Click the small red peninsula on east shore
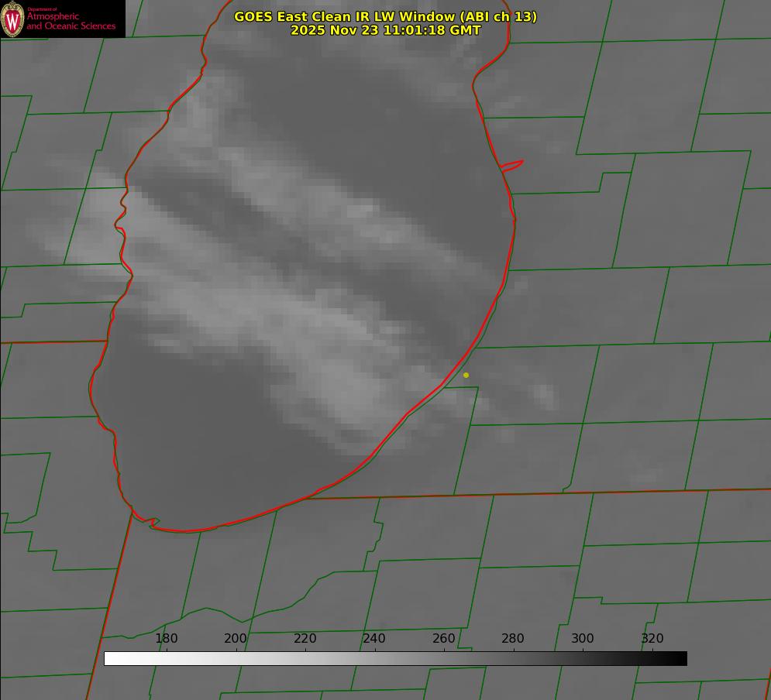 (513, 165)
